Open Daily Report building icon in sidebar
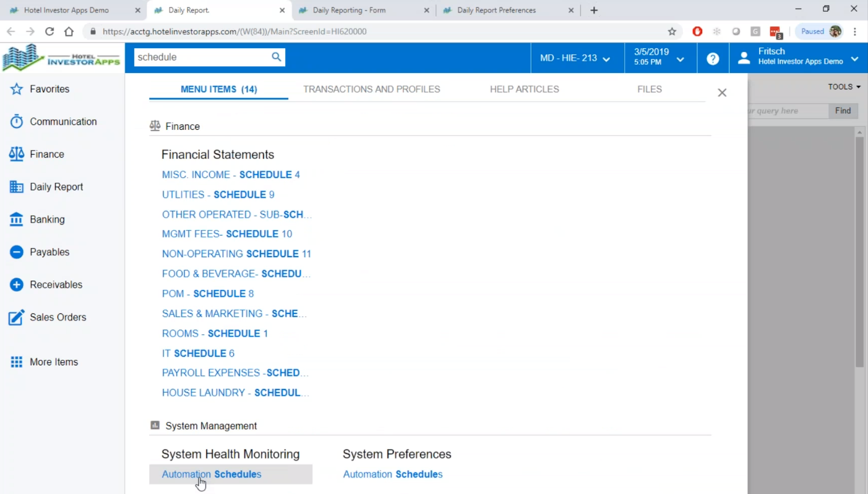Viewport: 868px width, 494px height. point(17,187)
